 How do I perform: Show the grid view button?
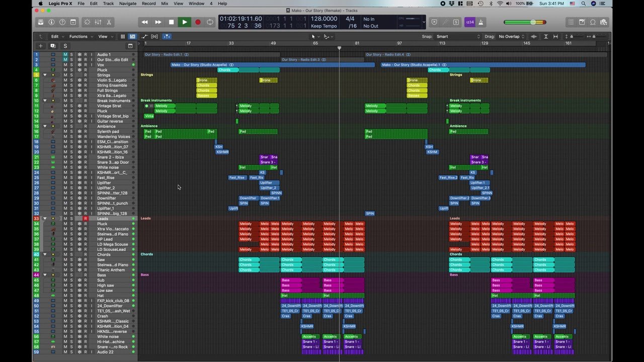[122, 37]
